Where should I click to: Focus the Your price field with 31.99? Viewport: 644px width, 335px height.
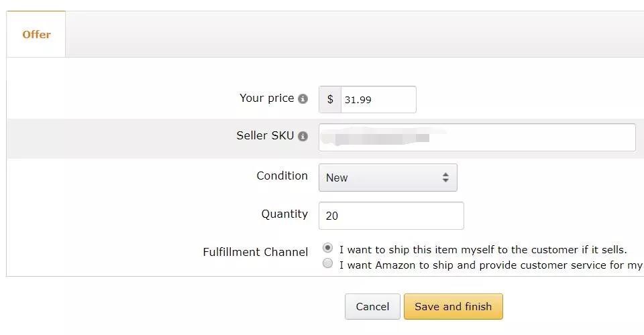click(x=378, y=100)
